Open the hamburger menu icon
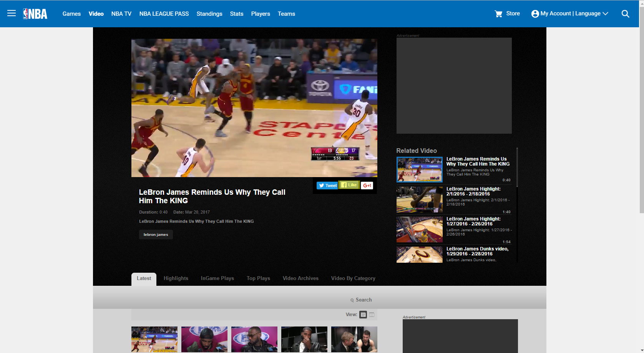This screenshot has width=644, height=353. pos(12,13)
